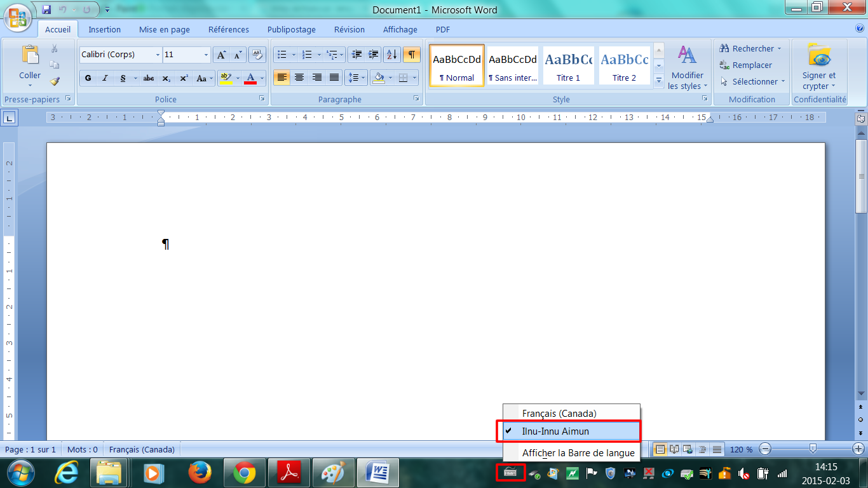
Task: Open the Mise en page tab
Action: [x=165, y=29]
